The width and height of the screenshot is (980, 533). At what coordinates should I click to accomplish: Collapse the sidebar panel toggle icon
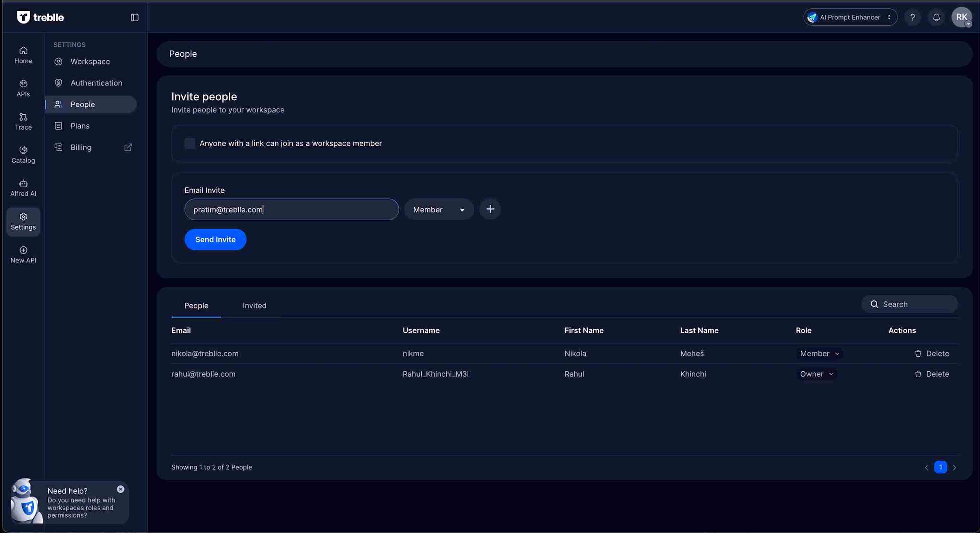(x=135, y=17)
